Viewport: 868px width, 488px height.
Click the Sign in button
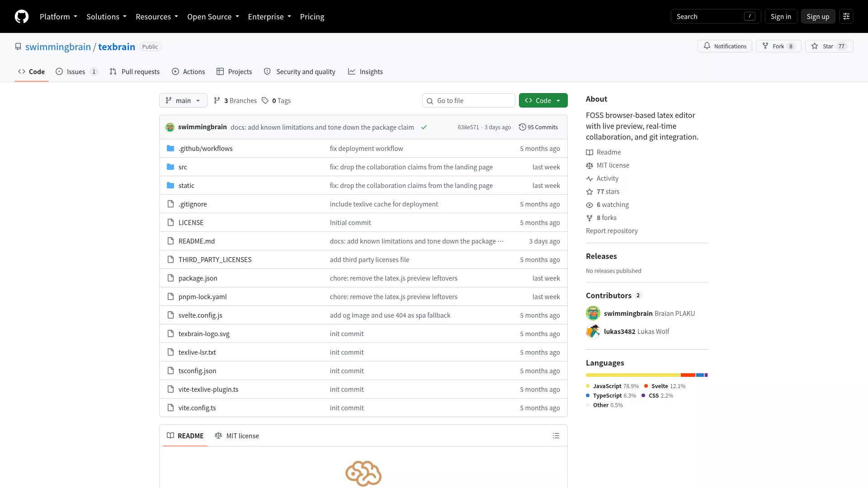781,17
